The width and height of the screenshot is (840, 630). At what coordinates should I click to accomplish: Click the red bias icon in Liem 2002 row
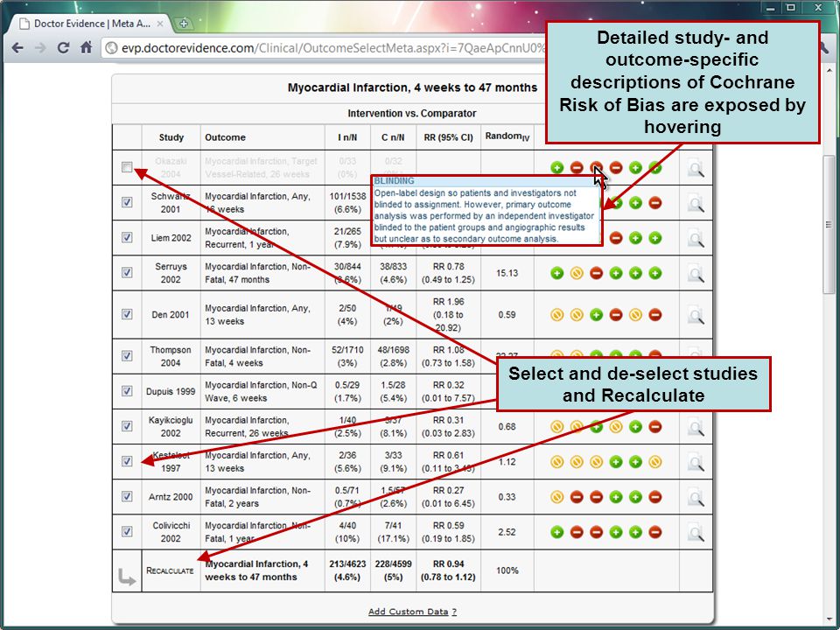tap(616, 238)
